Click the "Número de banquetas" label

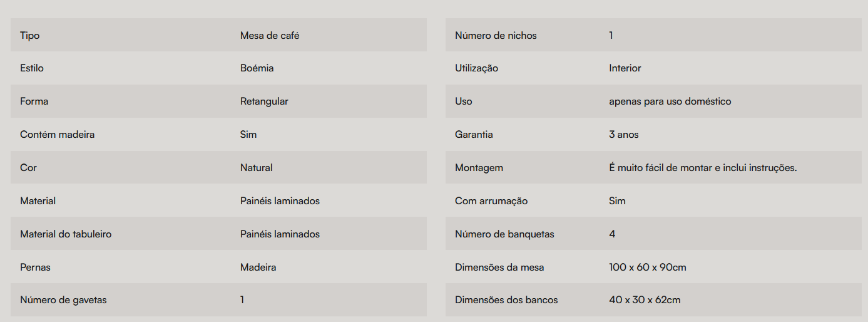point(504,234)
